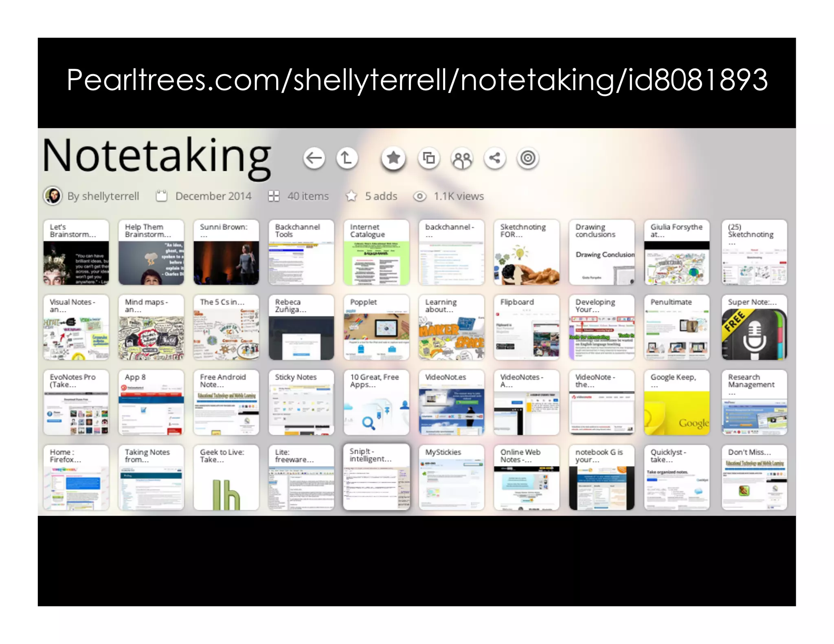Click the back arrow icon
834x644 pixels.
[314, 158]
